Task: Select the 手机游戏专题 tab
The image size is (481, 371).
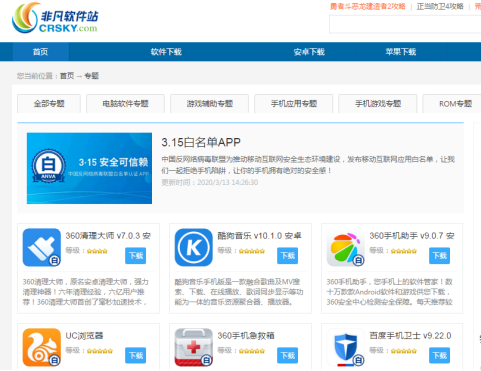Action: pyautogui.click(x=378, y=104)
